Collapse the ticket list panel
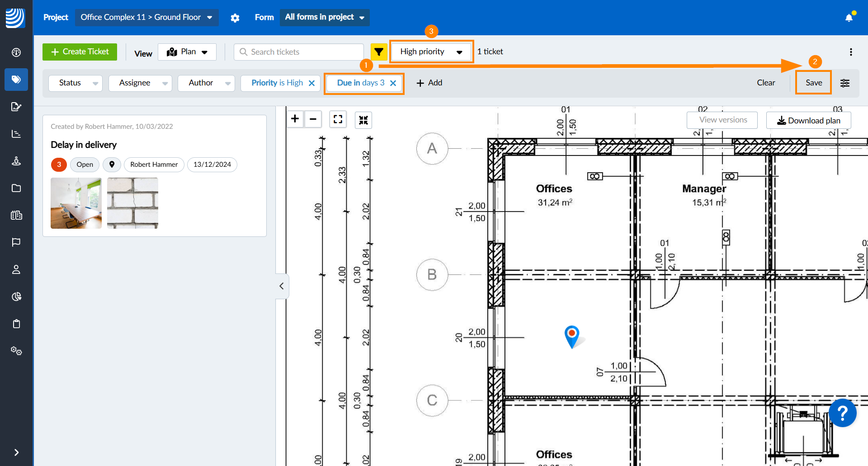This screenshot has height=466, width=868. (282, 286)
